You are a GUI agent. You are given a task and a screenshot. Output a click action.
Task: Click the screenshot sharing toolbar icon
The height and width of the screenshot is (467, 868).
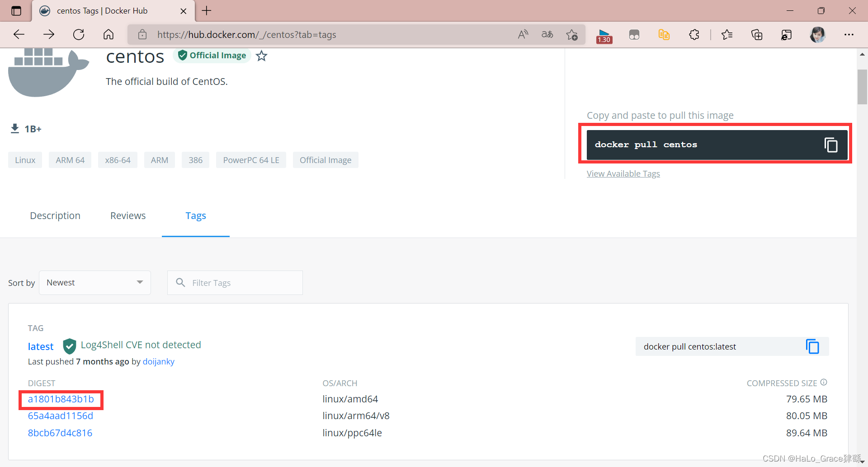click(787, 34)
